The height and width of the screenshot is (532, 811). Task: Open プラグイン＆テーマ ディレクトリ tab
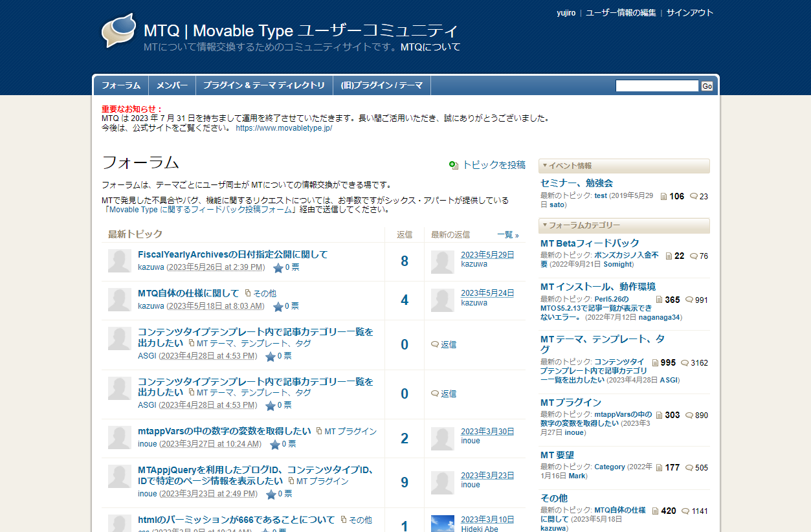tap(264, 85)
